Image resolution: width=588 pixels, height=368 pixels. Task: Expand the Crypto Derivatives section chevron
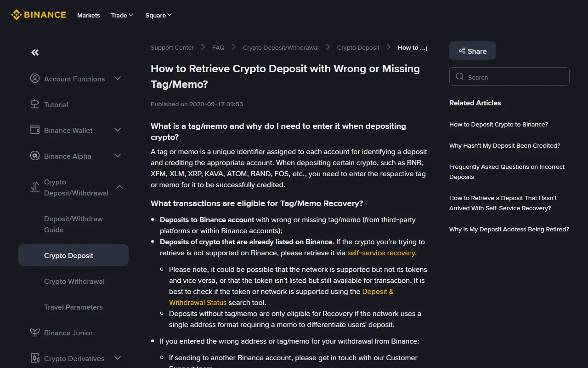(118, 358)
